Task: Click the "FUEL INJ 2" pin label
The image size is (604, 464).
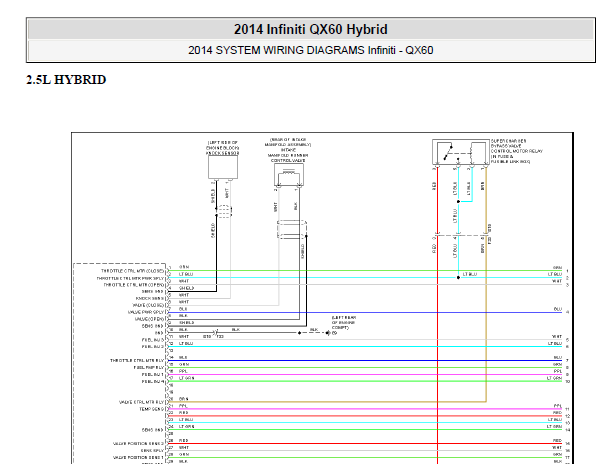Action: click(x=153, y=347)
